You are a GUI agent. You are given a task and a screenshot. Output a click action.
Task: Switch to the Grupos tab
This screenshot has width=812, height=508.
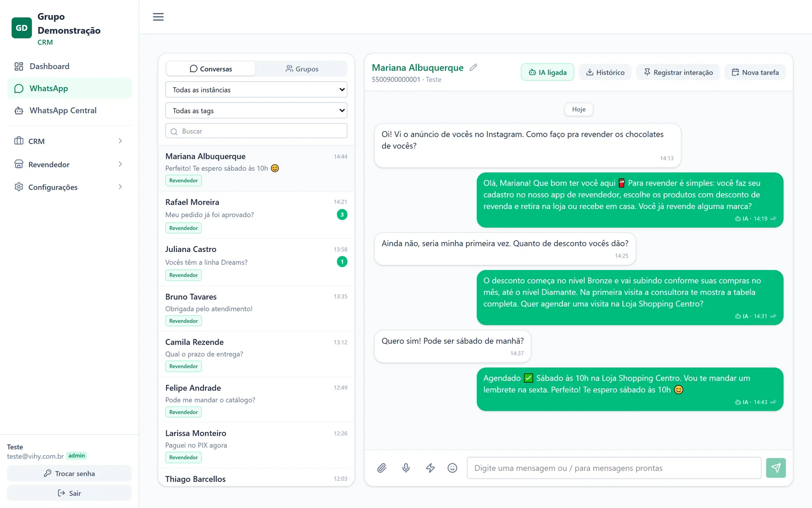302,69
